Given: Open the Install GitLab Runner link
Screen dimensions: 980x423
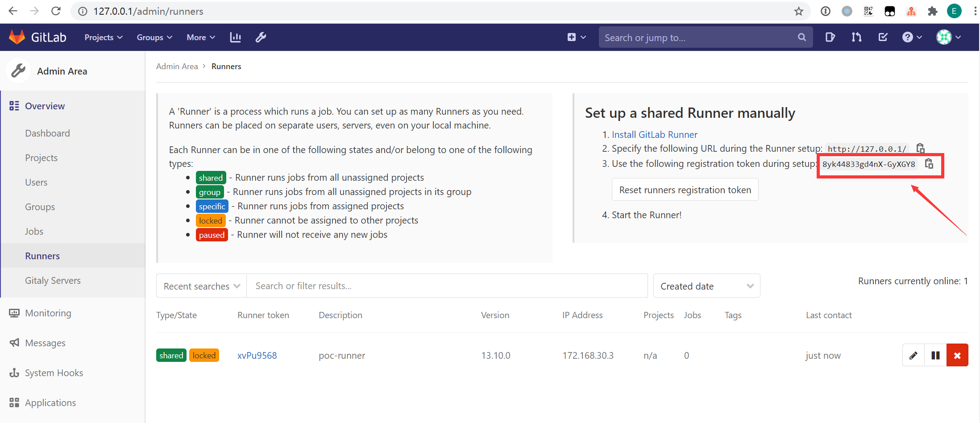Looking at the screenshot, I should click(654, 135).
